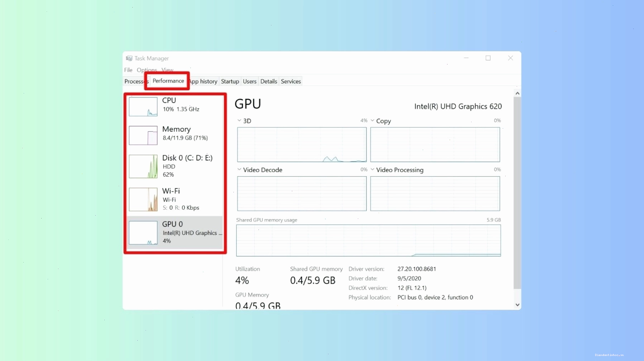644x361 pixels.
Task: Open the Startup tab
Action: coord(230,81)
